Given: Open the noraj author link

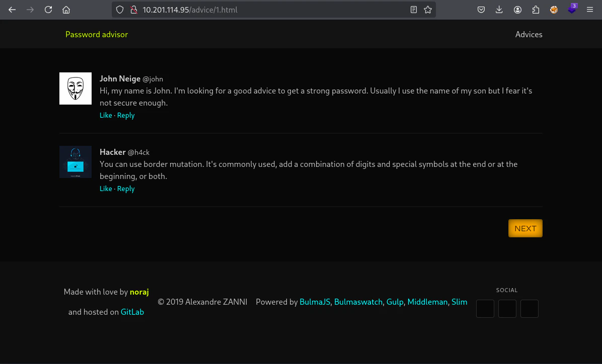Looking at the screenshot, I should click(x=139, y=292).
